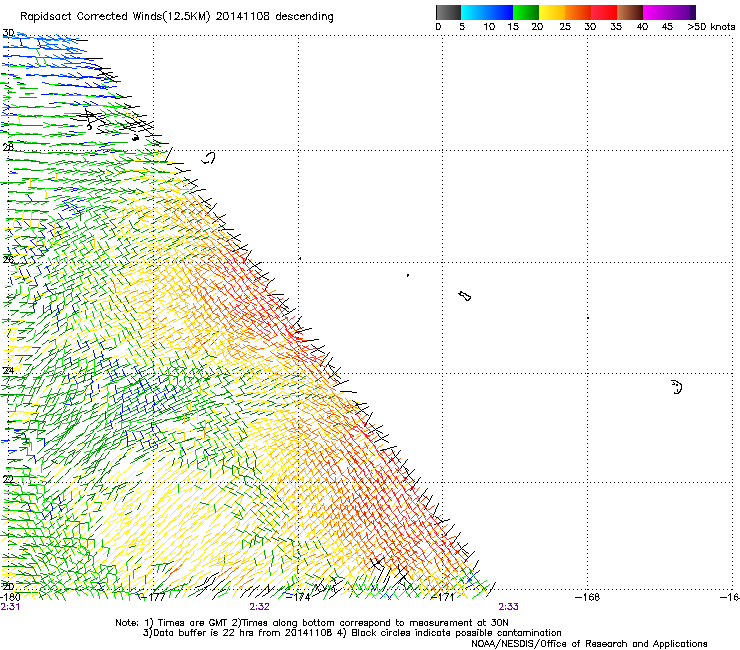Image resolution: width=740 pixels, height=650 pixels.
Task: Click the yellow 20-25 knots color segment
Action: (x=552, y=12)
